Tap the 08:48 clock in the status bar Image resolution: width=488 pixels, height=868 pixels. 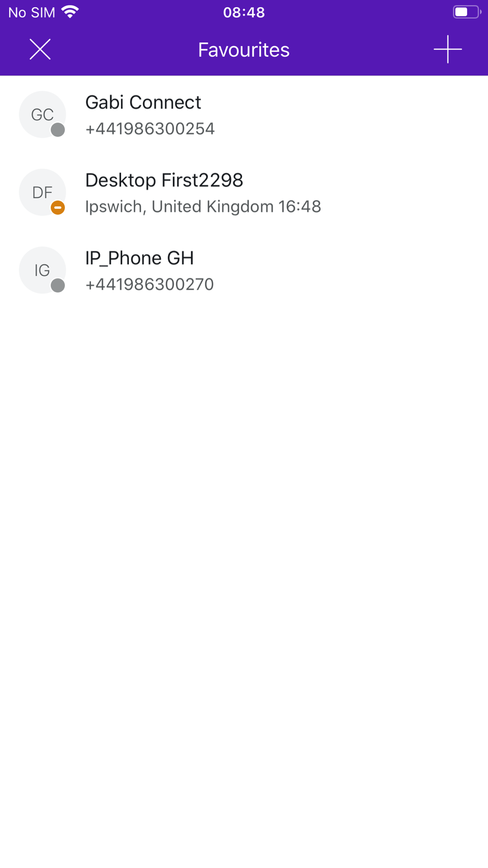click(x=244, y=12)
